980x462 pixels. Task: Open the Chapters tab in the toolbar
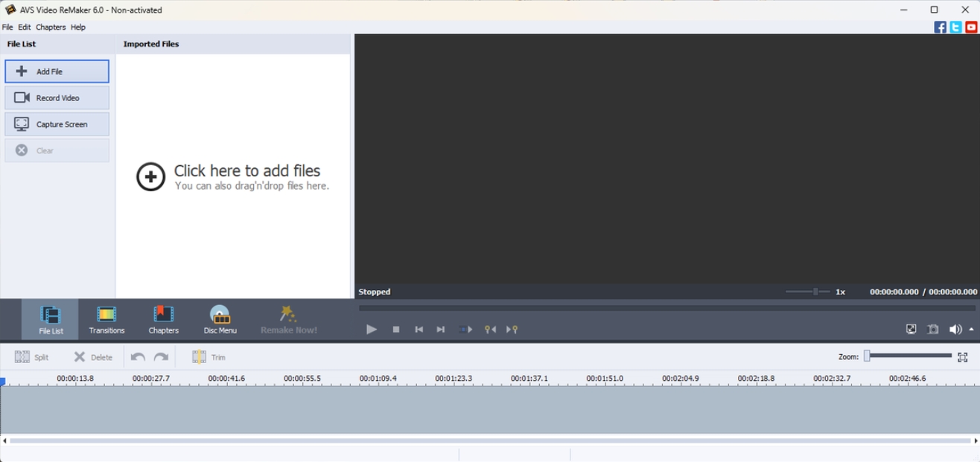[163, 320]
